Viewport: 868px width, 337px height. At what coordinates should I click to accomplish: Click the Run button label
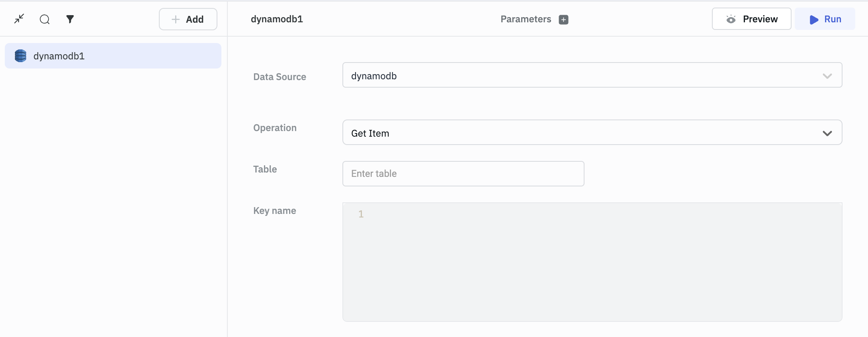[x=833, y=19]
